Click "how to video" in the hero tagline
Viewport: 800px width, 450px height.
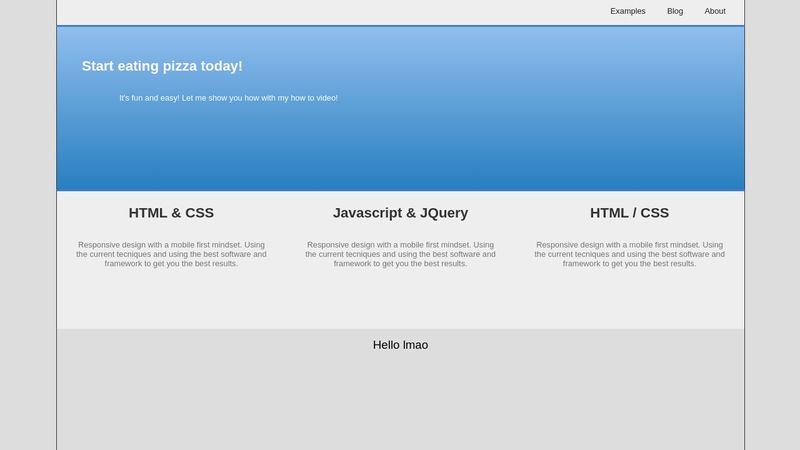tap(312, 98)
